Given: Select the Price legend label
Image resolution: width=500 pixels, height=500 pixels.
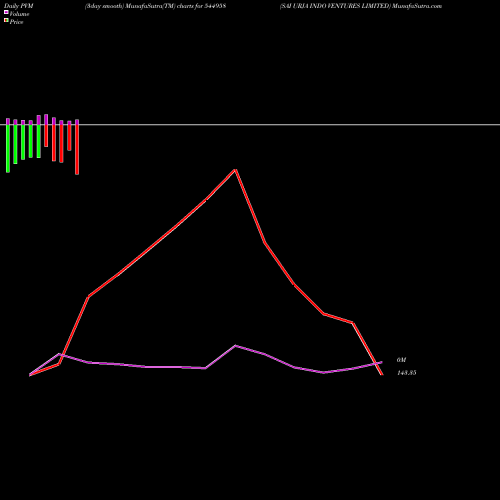Looking at the screenshot, I should click(x=16, y=22).
